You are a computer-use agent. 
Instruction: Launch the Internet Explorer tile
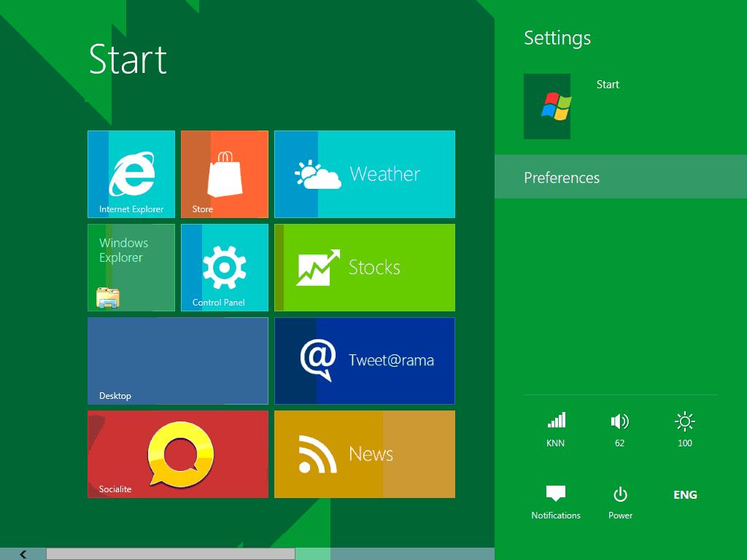point(131,174)
